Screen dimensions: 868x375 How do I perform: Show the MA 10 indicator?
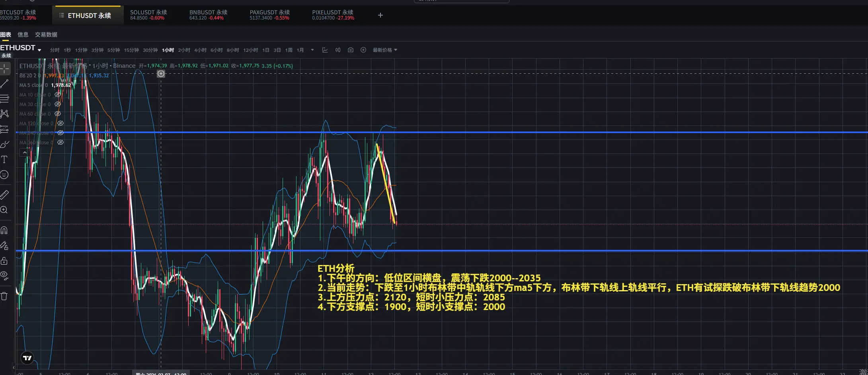tap(58, 94)
